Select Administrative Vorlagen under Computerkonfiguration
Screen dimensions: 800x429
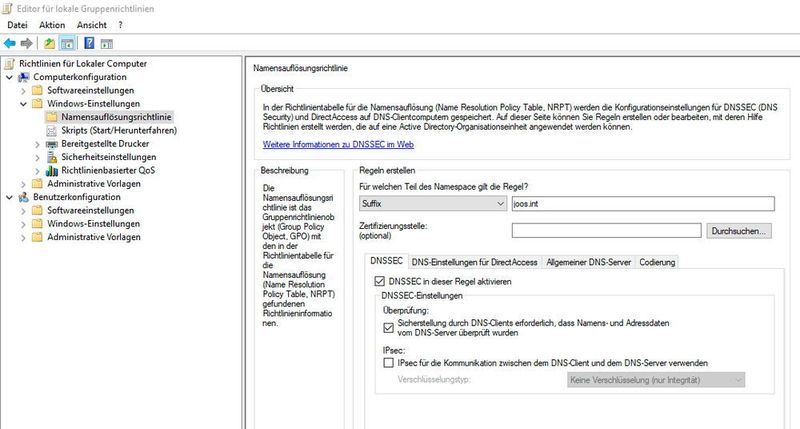94,184
